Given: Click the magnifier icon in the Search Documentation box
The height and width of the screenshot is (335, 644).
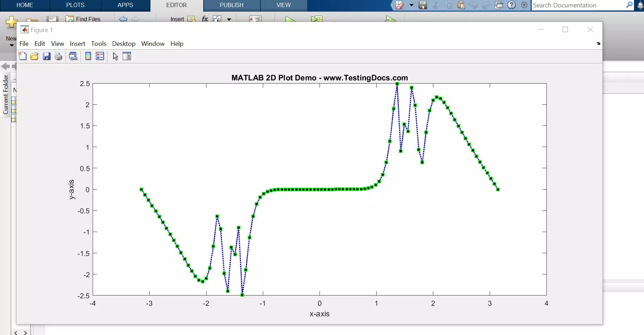Looking at the screenshot, I should [629, 5].
